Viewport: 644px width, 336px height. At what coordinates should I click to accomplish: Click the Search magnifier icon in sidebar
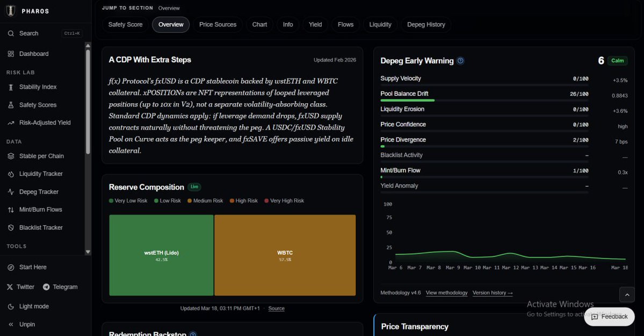pyautogui.click(x=11, y=33)
